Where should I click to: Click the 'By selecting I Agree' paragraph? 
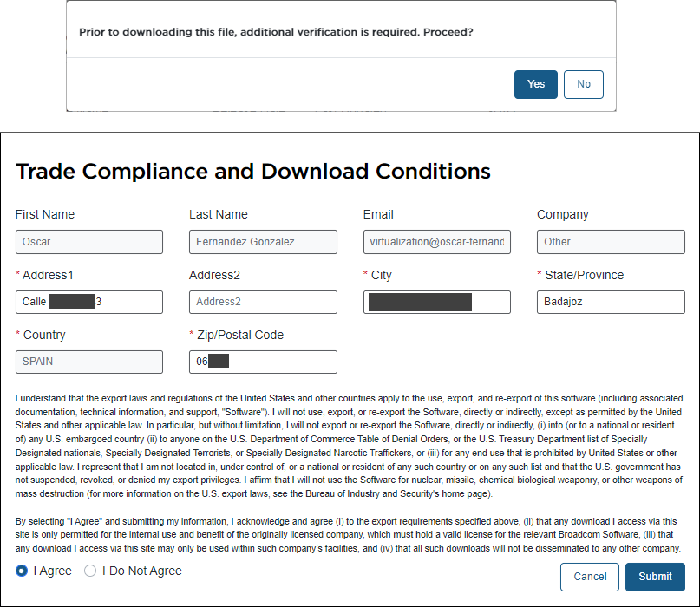pos(347,535)
